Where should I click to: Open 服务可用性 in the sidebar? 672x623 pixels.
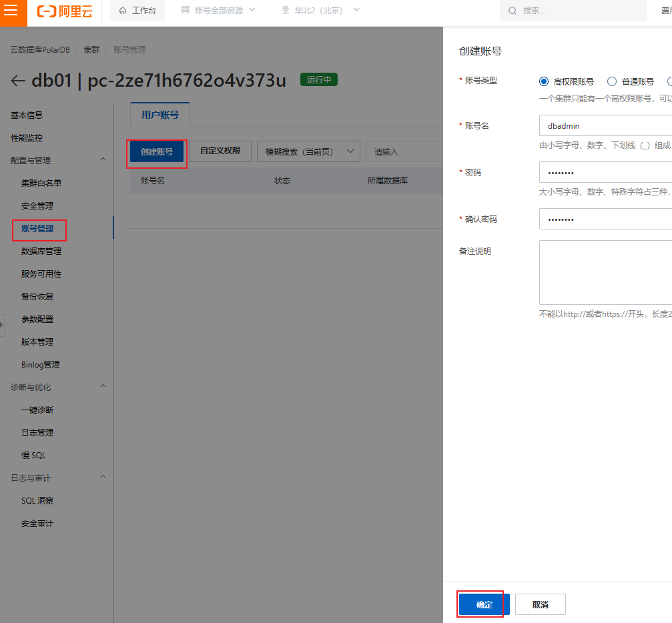[41, 273]
